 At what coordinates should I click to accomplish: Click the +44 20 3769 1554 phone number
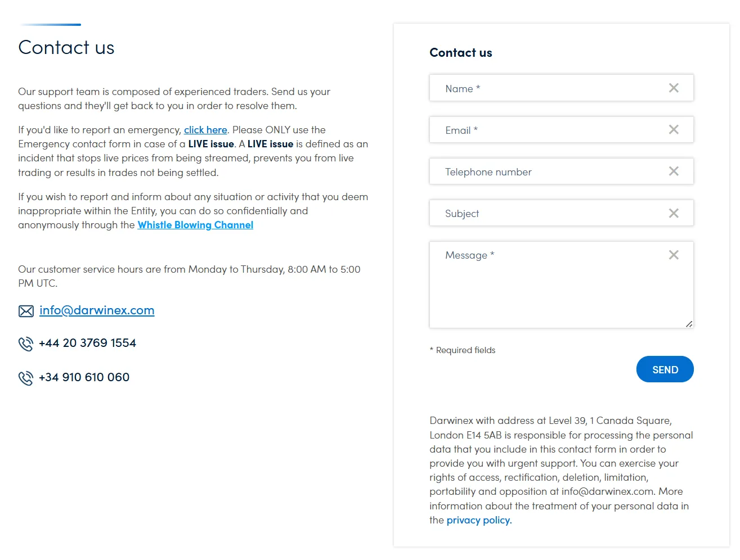coord(87,343)
